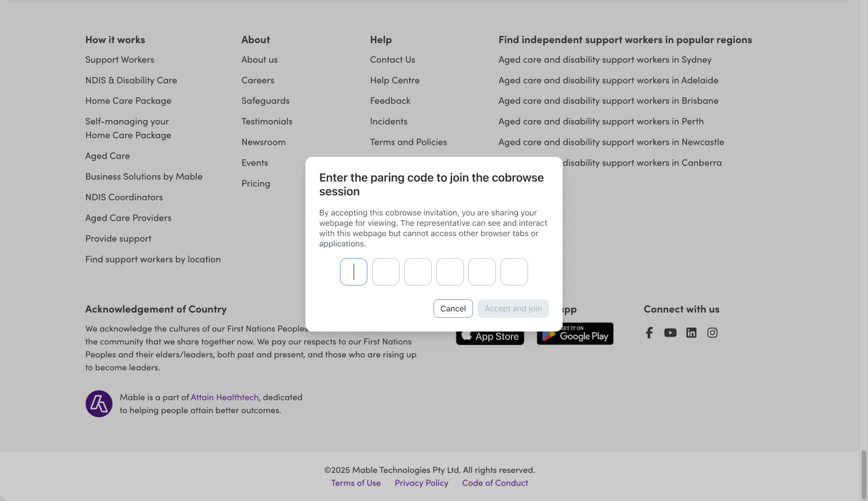868x501 pixels.
Task: Focus the first pairing code box
Action: (x=354, y=272)
